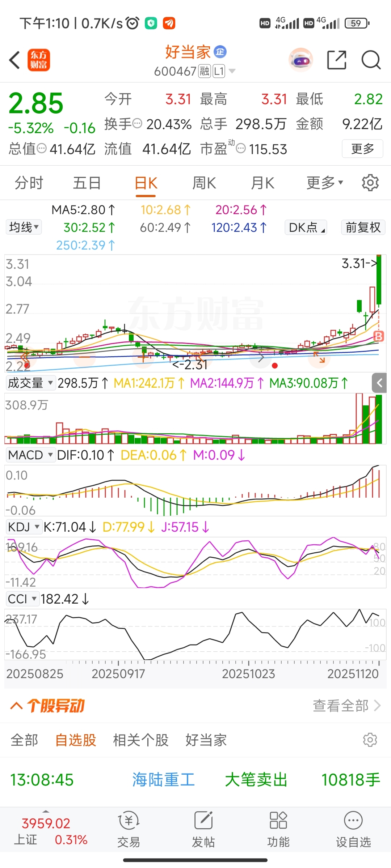Tap the info icon beside 市盈
The height and width of the screenshot is (868, 391).
[x=241, y=148]
